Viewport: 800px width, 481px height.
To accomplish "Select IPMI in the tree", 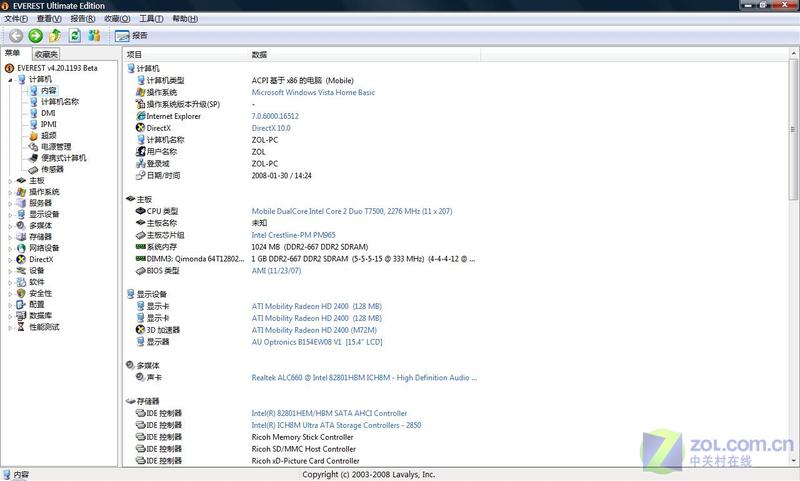I will pos(48,124).
